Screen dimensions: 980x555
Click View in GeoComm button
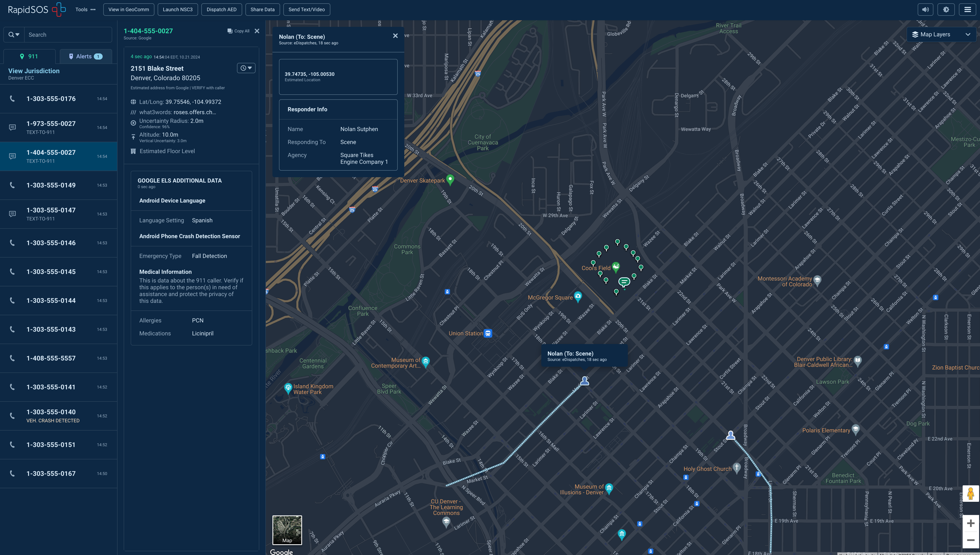point(128,9)
